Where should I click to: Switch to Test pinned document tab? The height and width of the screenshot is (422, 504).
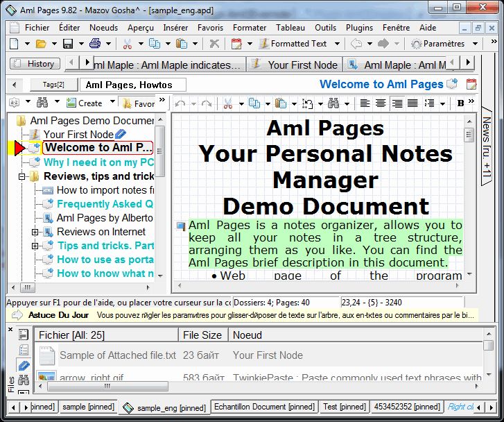(x=345, y=407)
